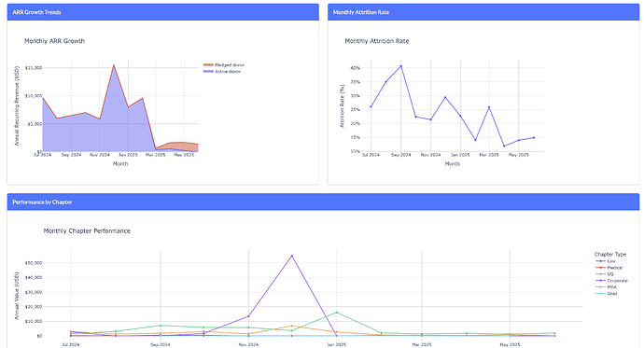Viewport: 644px width, 348px height.
Task: Click Nov 2024 label on ARR chart axis
Action: coord(100,155)
